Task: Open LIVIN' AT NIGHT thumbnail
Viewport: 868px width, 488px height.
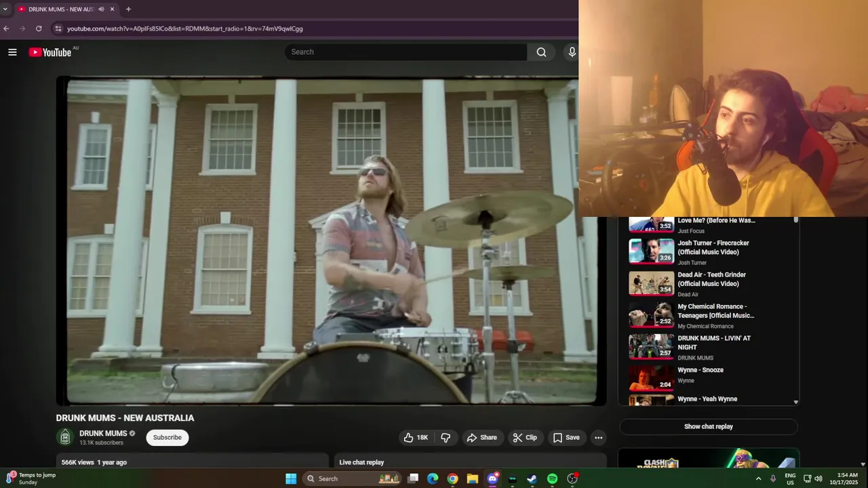Action: tap(651, 347)
